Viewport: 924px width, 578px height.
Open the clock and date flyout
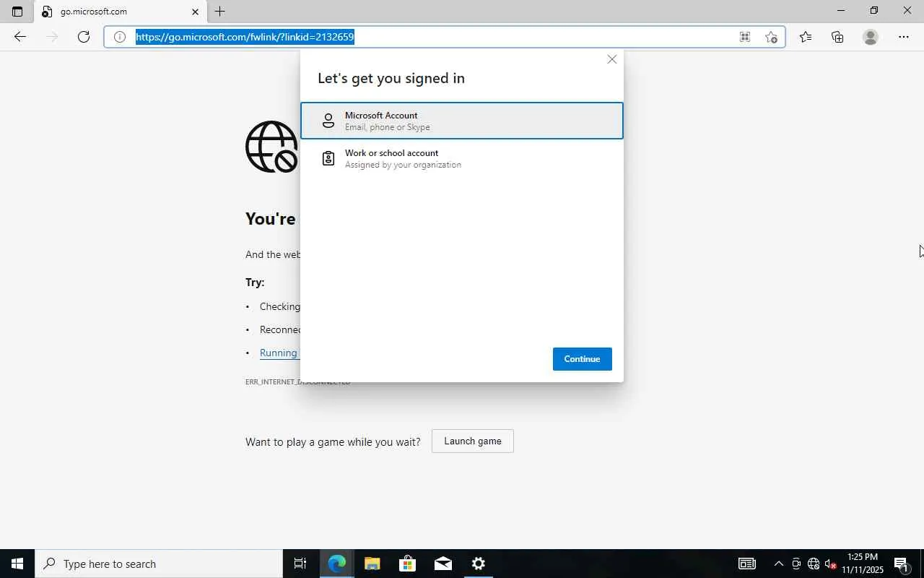[x=863, y=564]
